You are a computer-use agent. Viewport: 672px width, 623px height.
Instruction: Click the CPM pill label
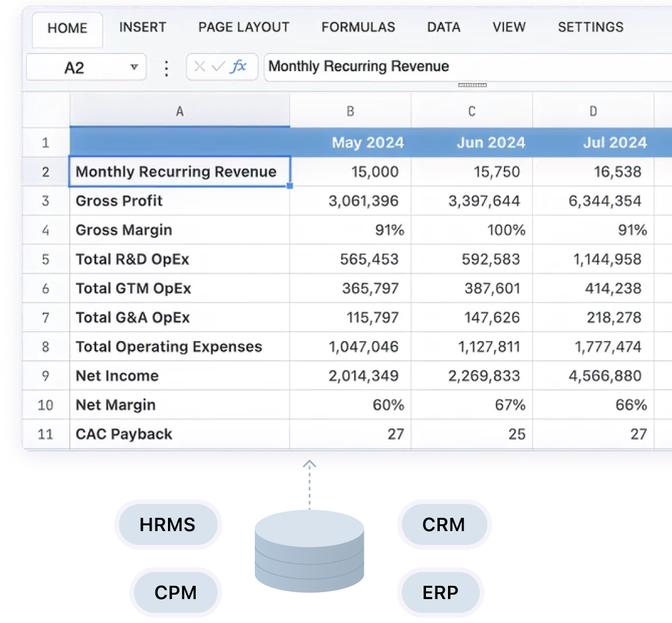click(176, 593)
